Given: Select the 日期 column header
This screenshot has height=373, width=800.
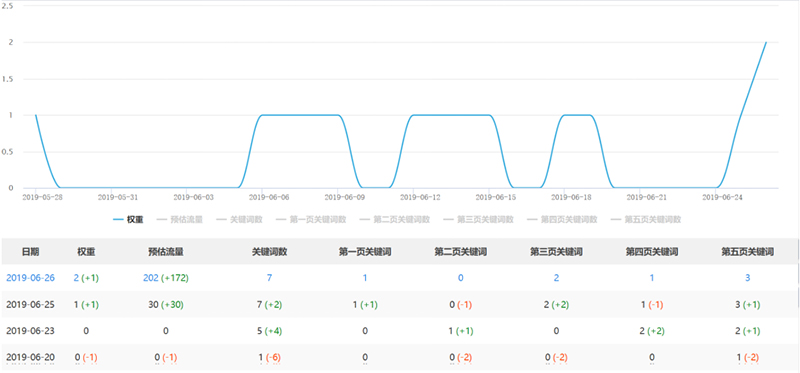Looking at the screenshot, I should pos(30,252).
